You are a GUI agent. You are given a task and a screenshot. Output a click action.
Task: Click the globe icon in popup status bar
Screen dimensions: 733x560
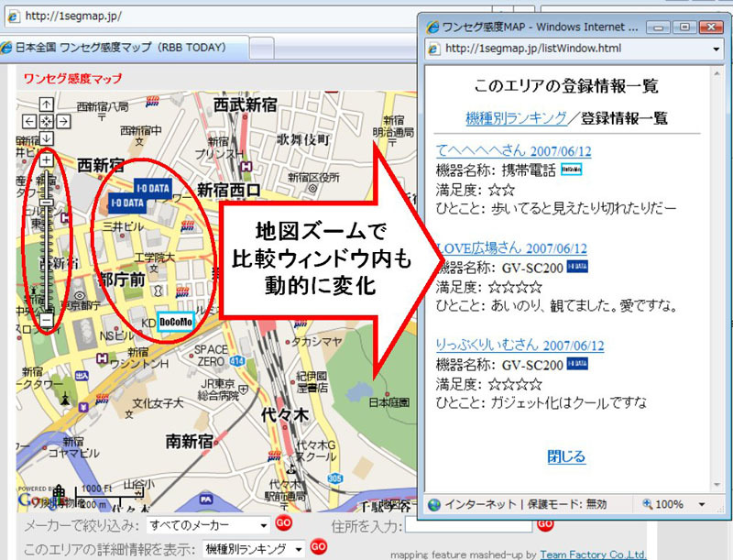click(x=434, y=504)
